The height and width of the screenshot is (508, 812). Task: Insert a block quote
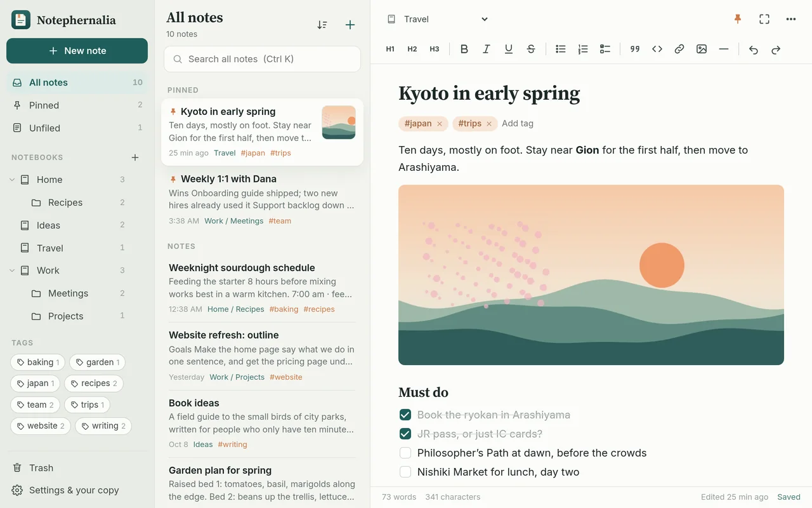[635, 49]
